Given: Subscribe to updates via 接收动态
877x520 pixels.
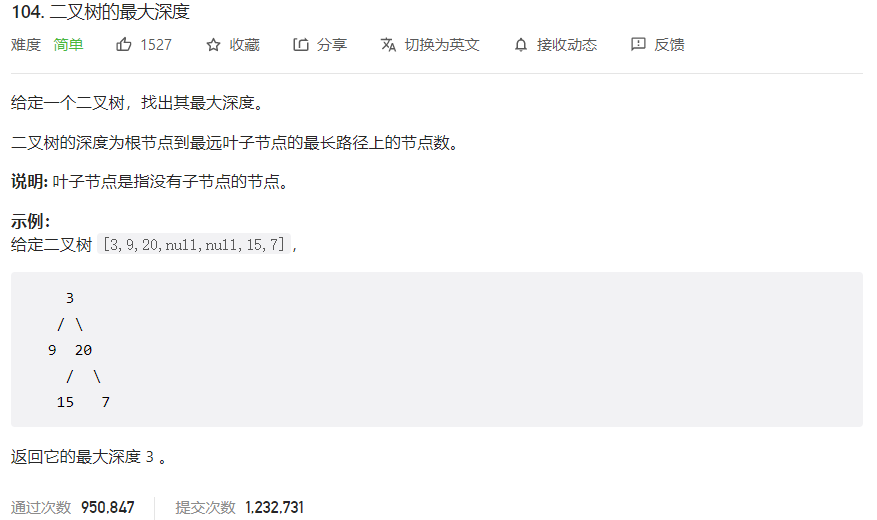Looking at the screenshot, I should point(567,45).
